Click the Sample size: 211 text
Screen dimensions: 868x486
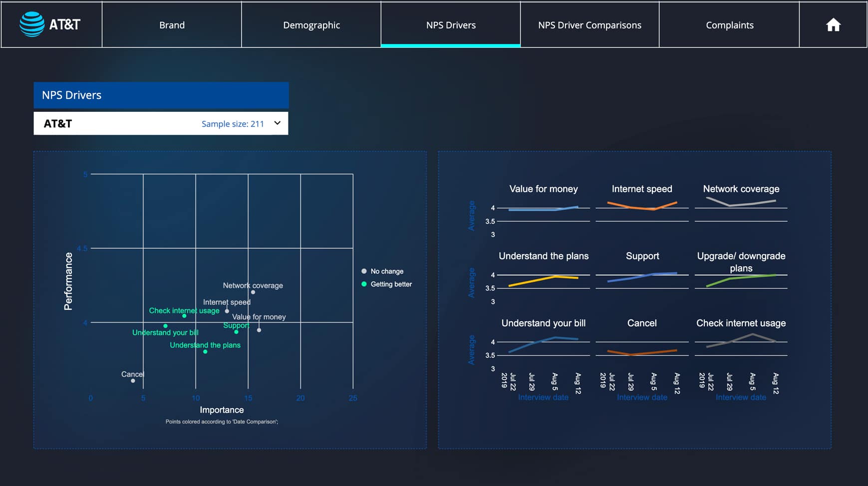233,124
